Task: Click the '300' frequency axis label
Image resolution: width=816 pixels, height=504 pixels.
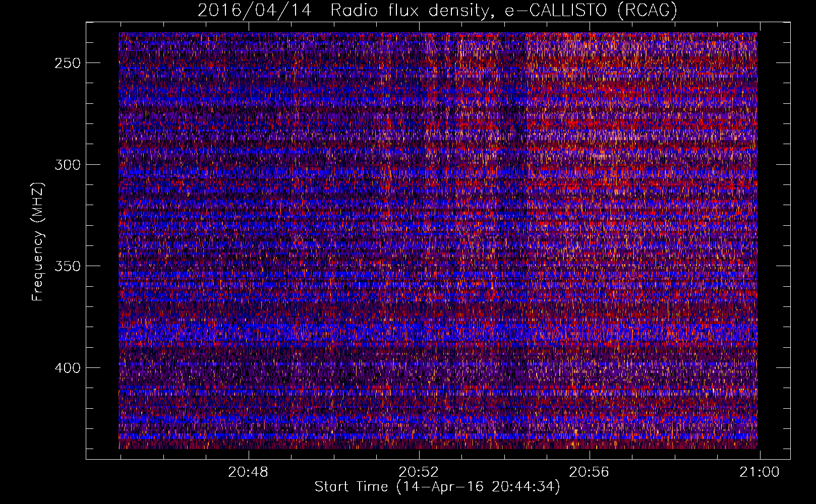Action: click(x=68, y=165)
